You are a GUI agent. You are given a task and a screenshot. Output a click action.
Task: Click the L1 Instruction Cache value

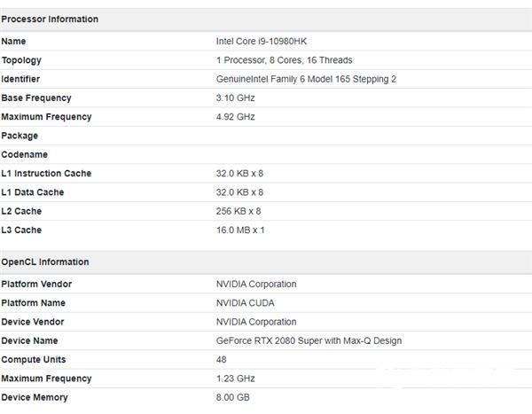click(x=239, y=174)
